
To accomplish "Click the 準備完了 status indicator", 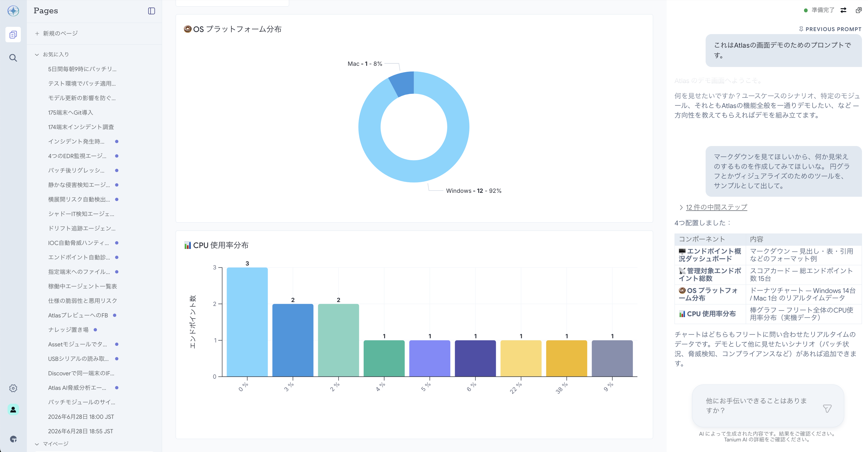I will pyautogui.click(x=819, y=10).
